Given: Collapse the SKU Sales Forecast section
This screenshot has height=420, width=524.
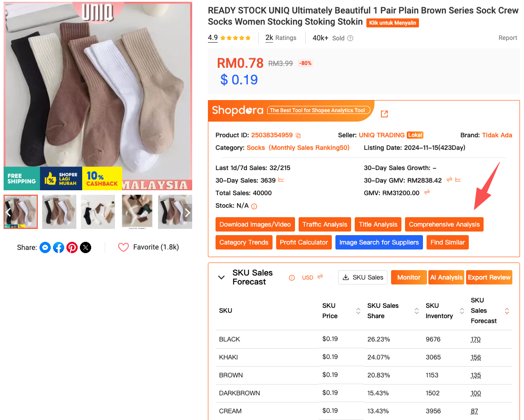Looking at the screenshot, I should (x=221, y=277).
